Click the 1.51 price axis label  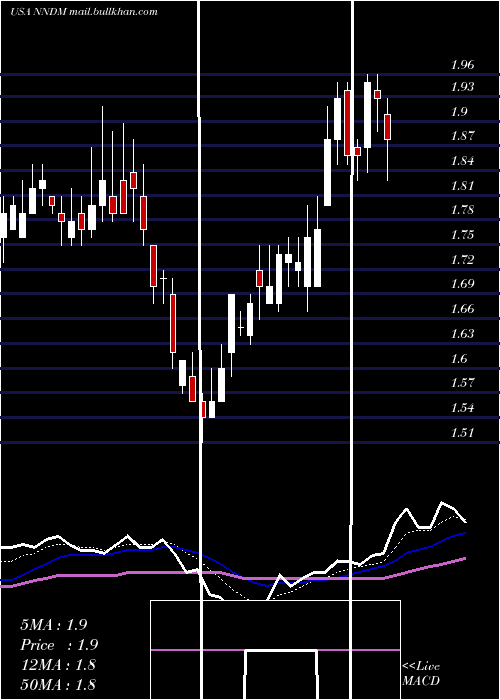(x=462, y=433)
